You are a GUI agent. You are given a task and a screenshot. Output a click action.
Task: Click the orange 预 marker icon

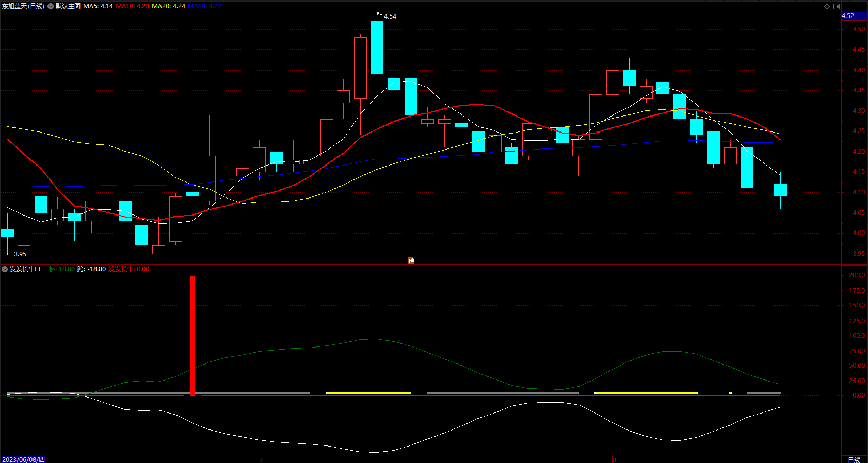coord(411,260)
